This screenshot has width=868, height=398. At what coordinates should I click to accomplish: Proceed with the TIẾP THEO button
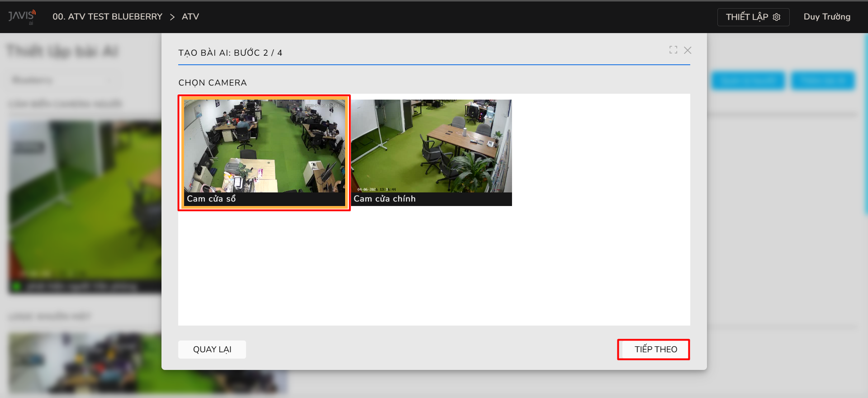tap(655, 349)
